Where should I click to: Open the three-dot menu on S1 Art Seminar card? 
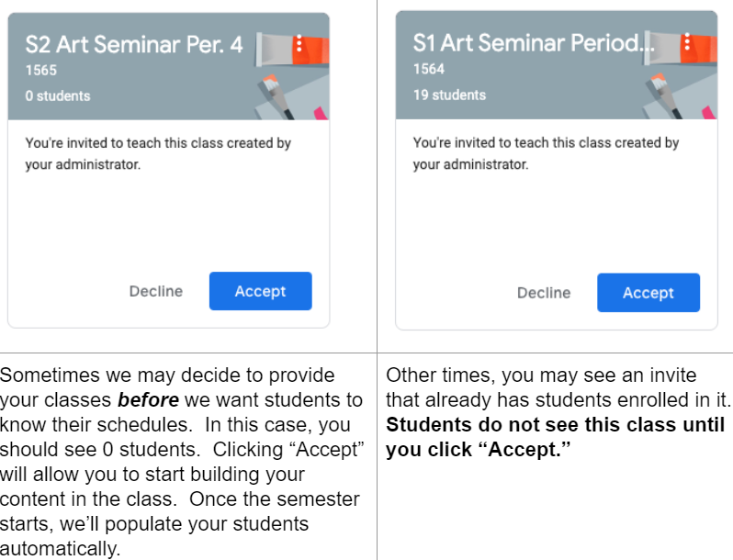pos(687,42)
